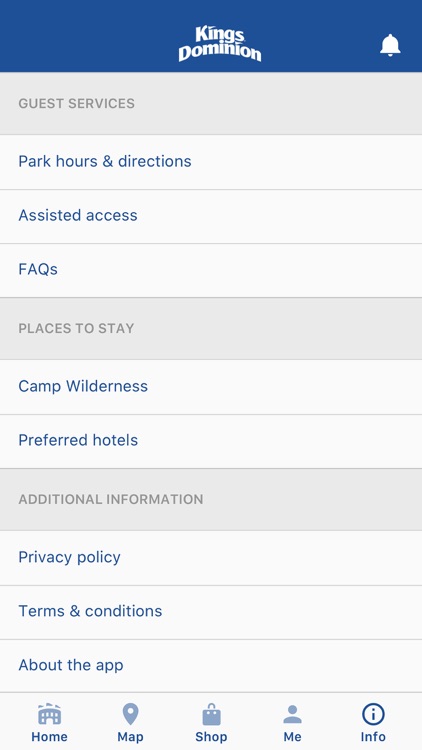Screen dimensions: 422x750
Task: Tap the Guest Services section header
Action: pyautogui.click(x=77, y=103)
